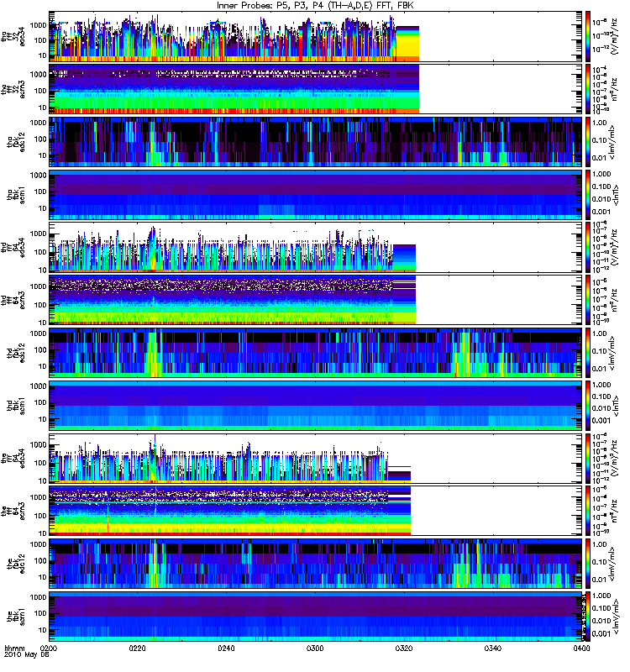This screenshot has width=630, height=672.
Task: Click the 1000 tick of tha fbk scm1 panel
Action: 39,176
